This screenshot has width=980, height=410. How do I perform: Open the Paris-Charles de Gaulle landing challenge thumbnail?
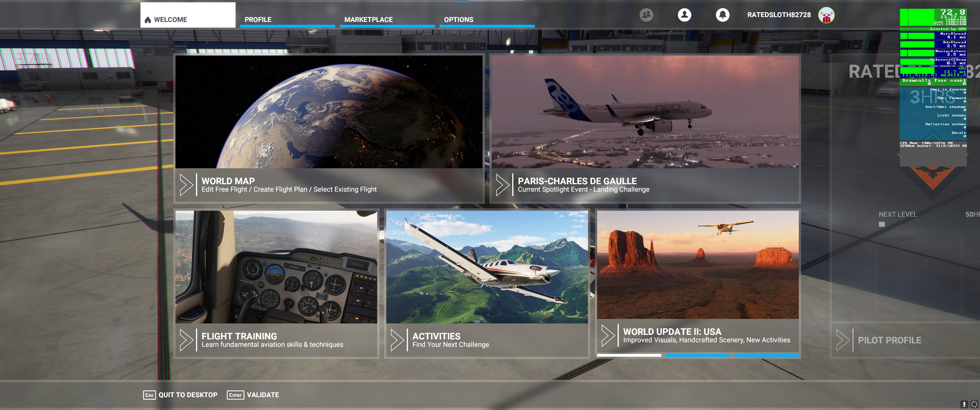tap(645, 112)
